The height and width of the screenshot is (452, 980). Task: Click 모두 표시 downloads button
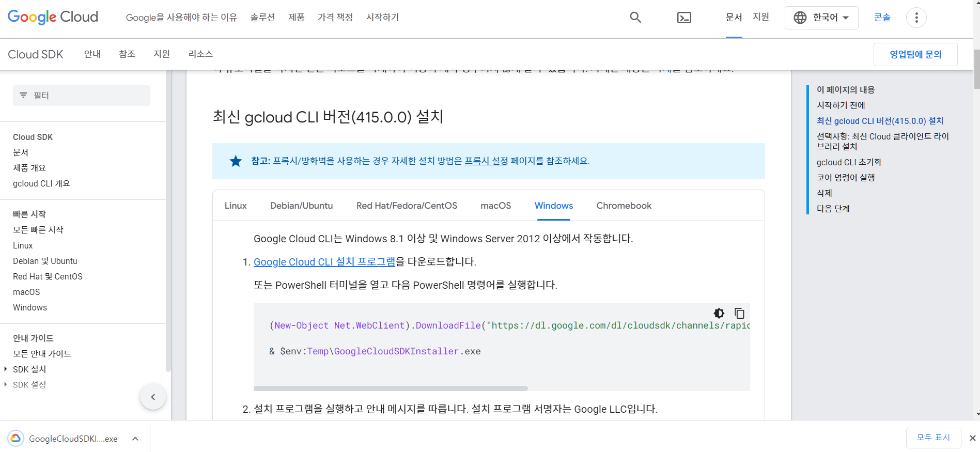(933, 438)
